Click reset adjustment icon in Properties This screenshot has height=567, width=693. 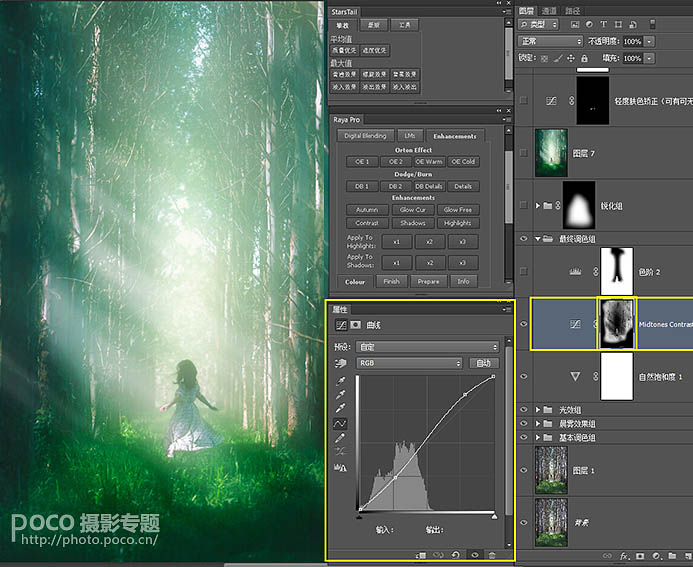[456, 555]
